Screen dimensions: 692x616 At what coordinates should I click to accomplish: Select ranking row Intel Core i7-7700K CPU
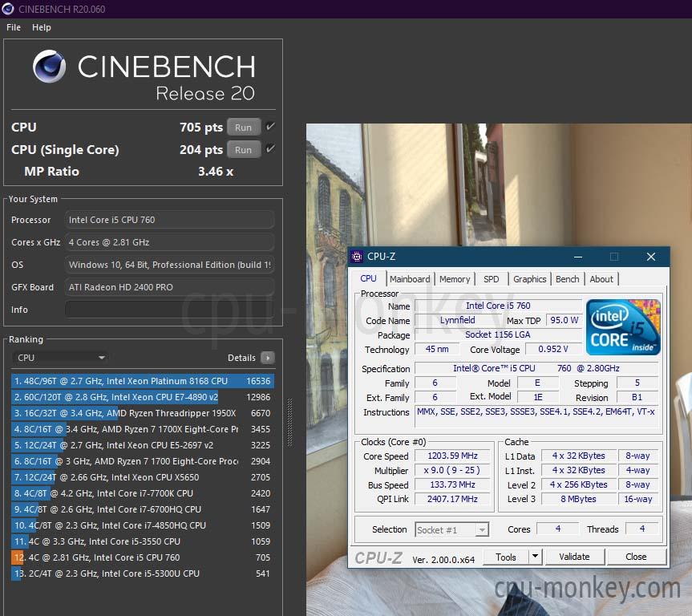tap(143, 493)
